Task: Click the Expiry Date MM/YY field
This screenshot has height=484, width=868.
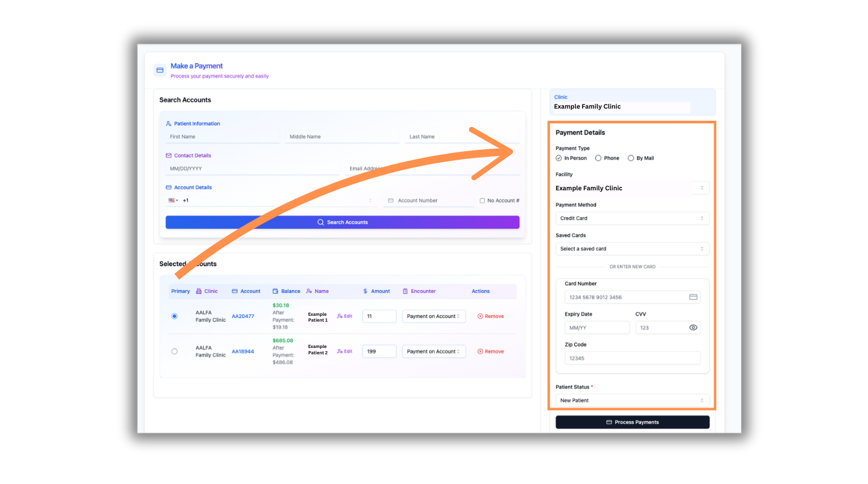Action: click(597, 328)
